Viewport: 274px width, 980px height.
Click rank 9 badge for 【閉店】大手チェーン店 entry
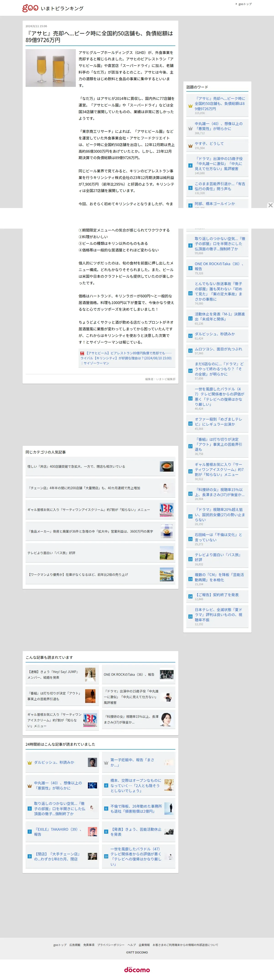pos(30,856)
